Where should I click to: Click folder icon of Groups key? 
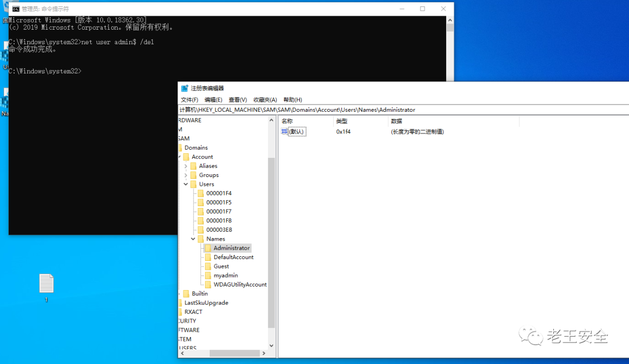point(194,175)
